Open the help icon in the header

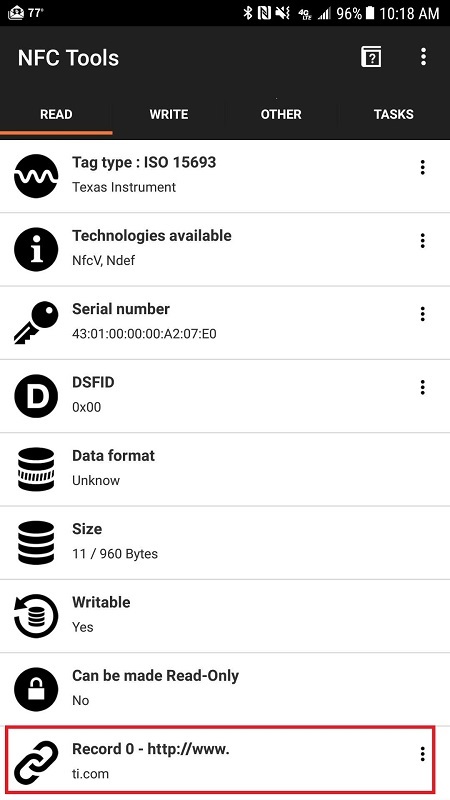[371, 57]
